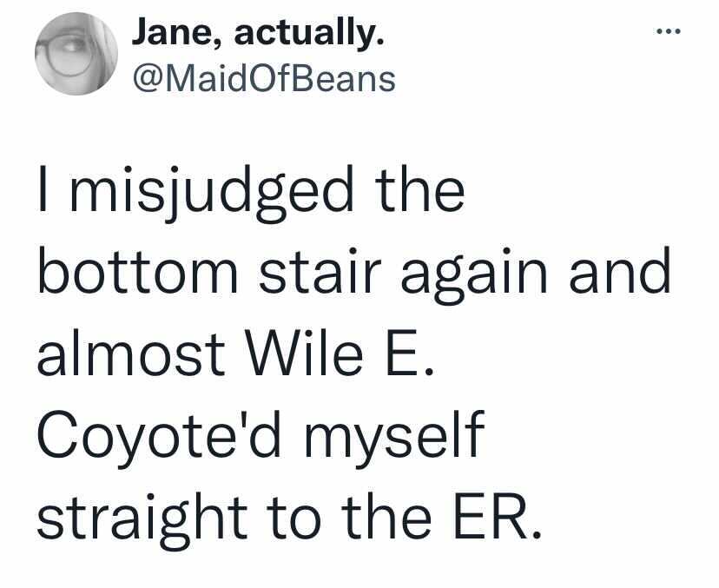
Task: Click the name "Jane," in the header
Action: [x=178, y=32]
